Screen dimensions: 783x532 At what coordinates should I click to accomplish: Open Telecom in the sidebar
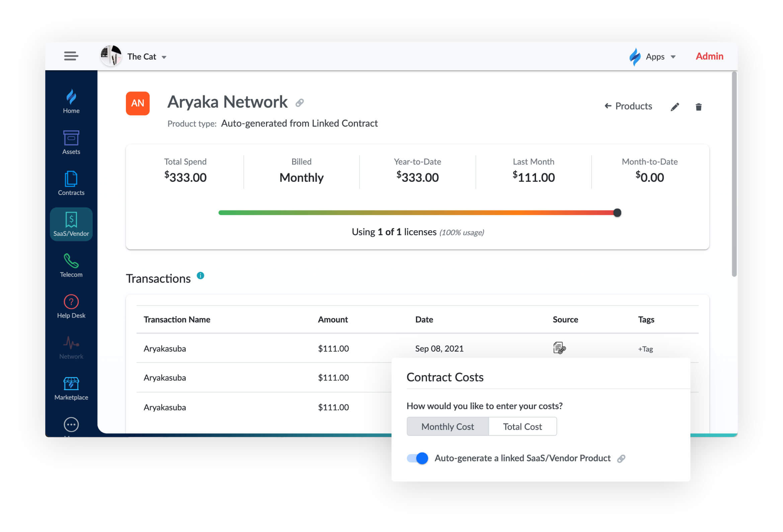[71, 265]
